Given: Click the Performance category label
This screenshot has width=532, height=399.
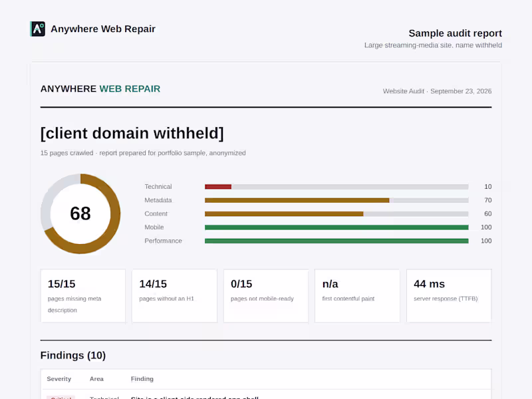Looking at the screenshot, I should click(163, 241).
